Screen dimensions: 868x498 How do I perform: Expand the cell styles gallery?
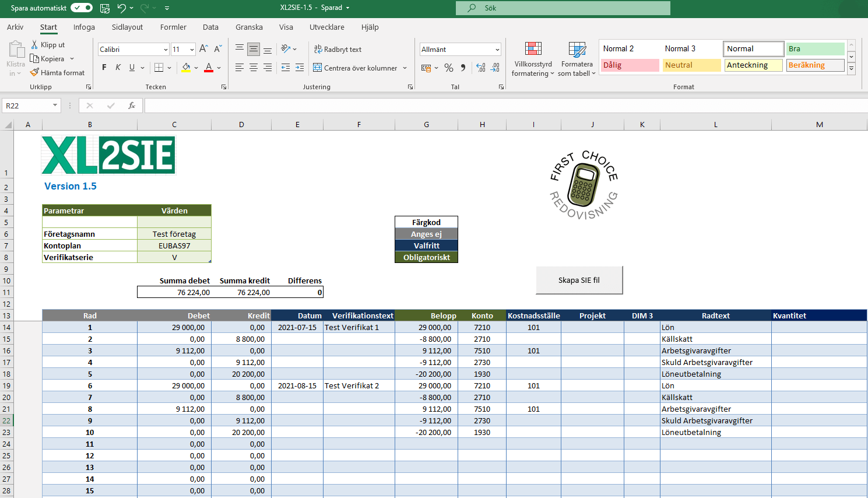[x=852, y=68]
